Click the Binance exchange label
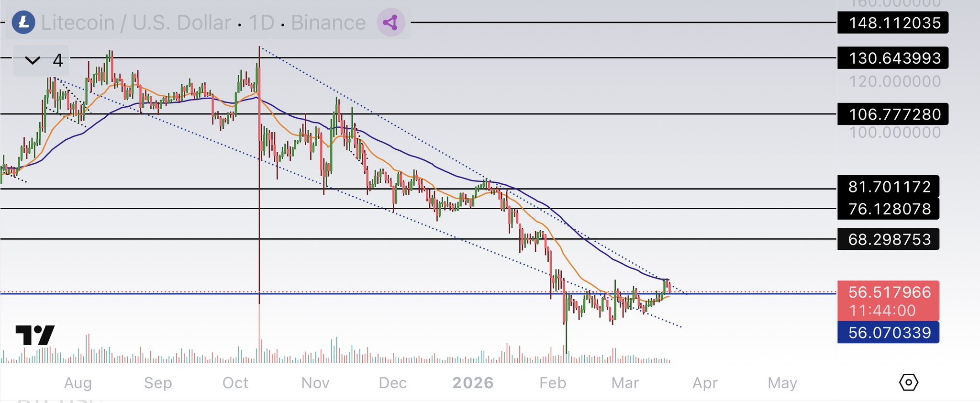The width and height of the screenshot is (980, 403). coord(328,22)
